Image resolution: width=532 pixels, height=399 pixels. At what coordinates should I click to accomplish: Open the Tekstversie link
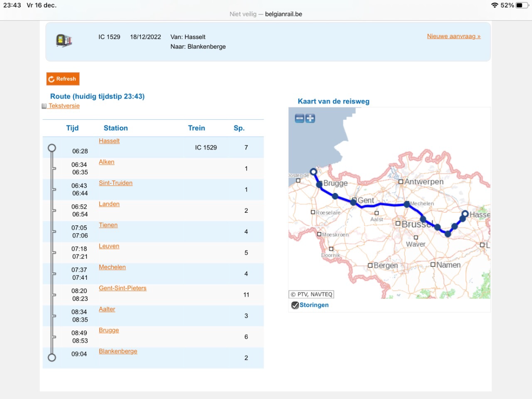64,106
